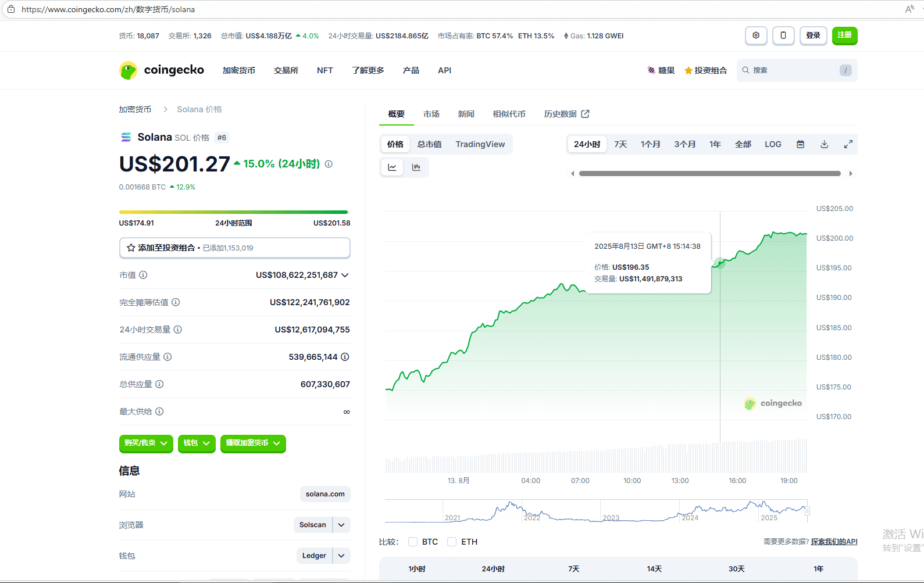Click info icon beside 完全摊薄估值
Screen dimensions: 924x583
(x=176, y=302)
